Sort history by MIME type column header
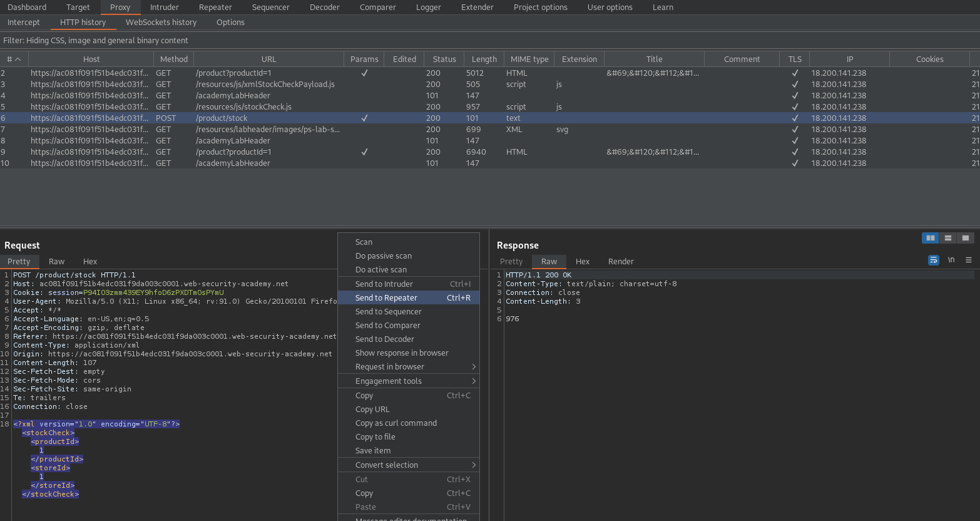980x521 pixels. point(529,59)
